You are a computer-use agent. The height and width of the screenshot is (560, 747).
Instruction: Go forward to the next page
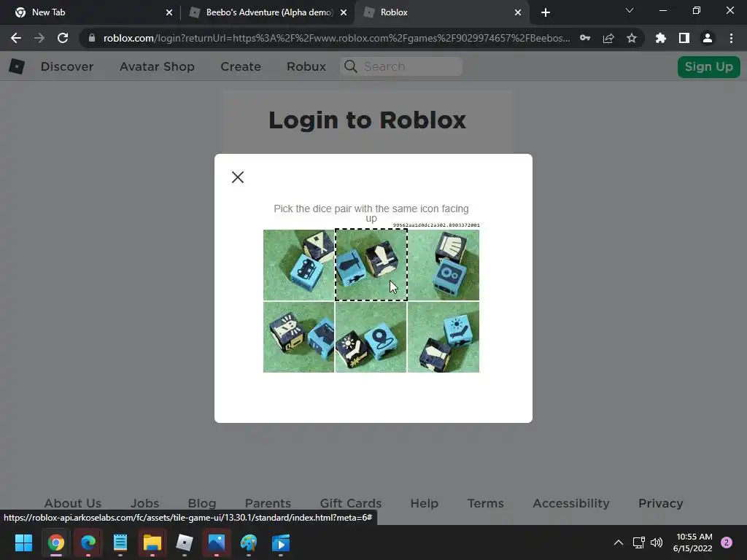[39, 38]
